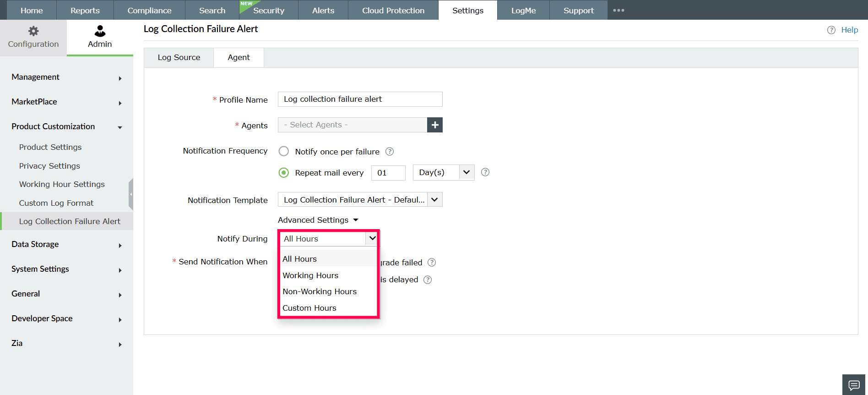
Task: Switch to the Agent tab
Action: pos(239,57)
